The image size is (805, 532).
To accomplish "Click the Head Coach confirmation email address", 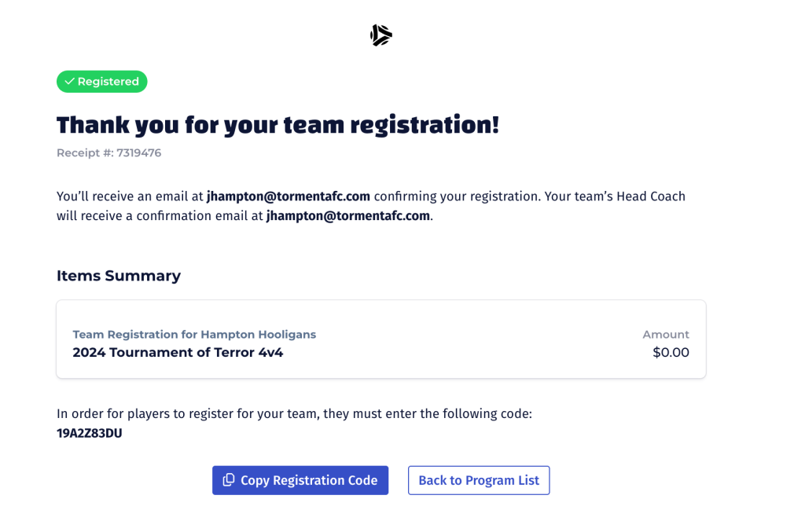I will coord(348,216).
